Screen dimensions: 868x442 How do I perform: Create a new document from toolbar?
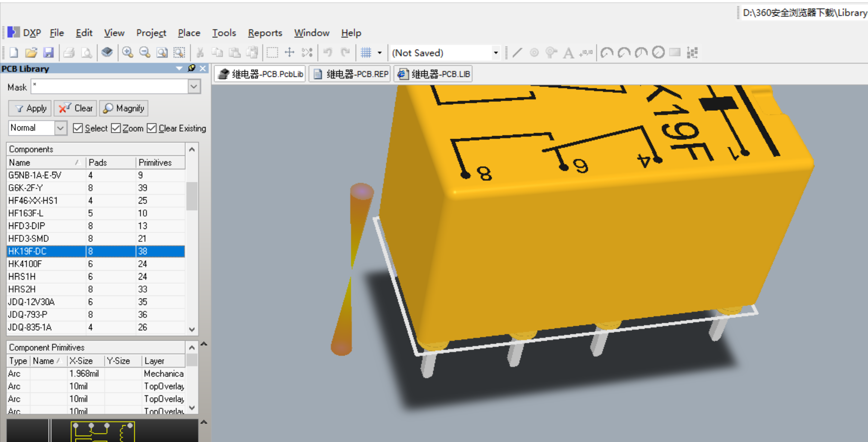14,53
